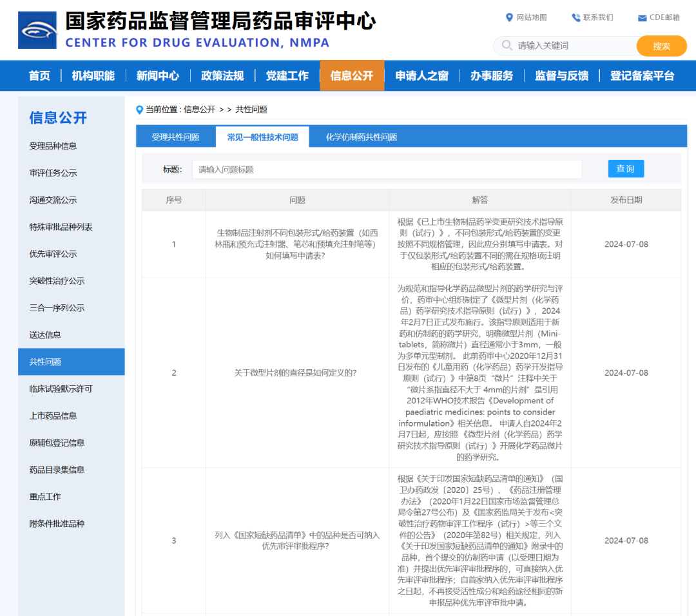
Task: Click the phone icon beside 联系我们
Action: 575,17
